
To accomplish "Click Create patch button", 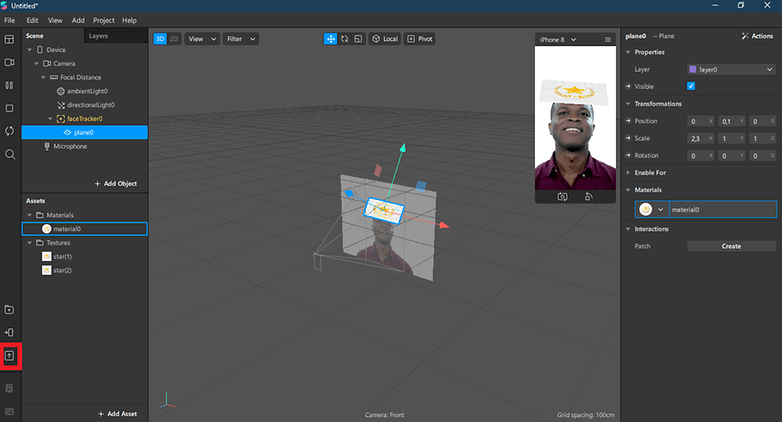I will 731,246.
